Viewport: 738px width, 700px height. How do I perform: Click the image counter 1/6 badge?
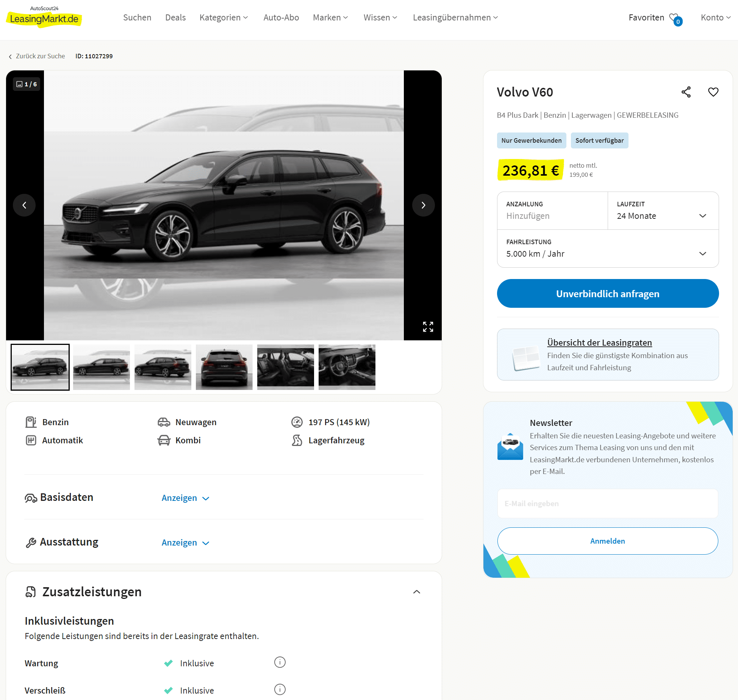27,84
